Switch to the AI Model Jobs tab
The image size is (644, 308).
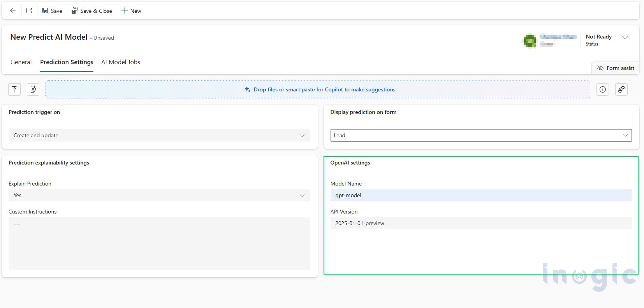tap(121, 62)
